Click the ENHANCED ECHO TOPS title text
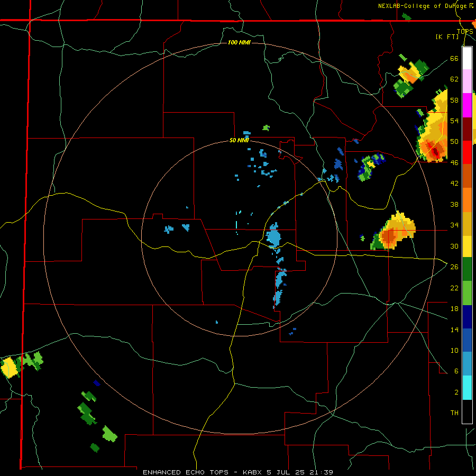 [186, 472]
